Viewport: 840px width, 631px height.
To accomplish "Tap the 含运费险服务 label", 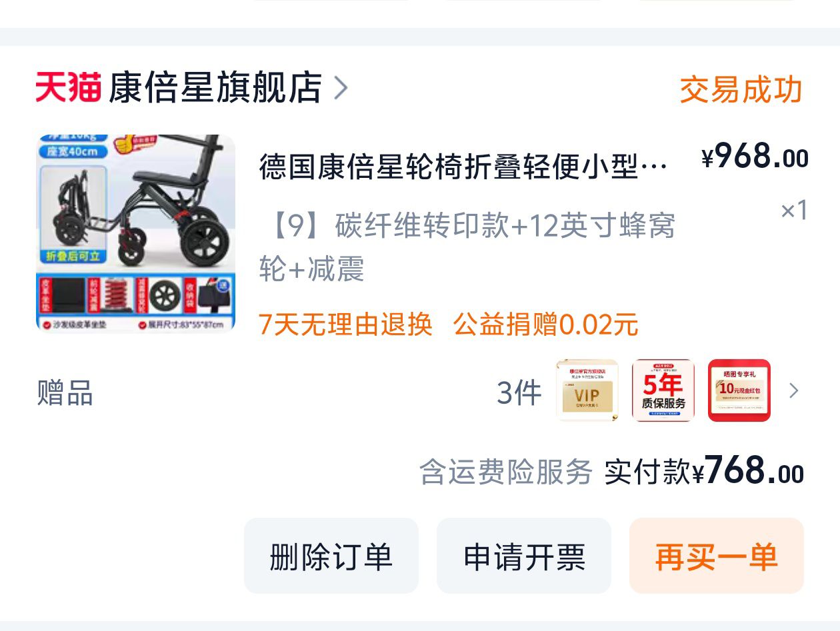I will tap(506, 472).
